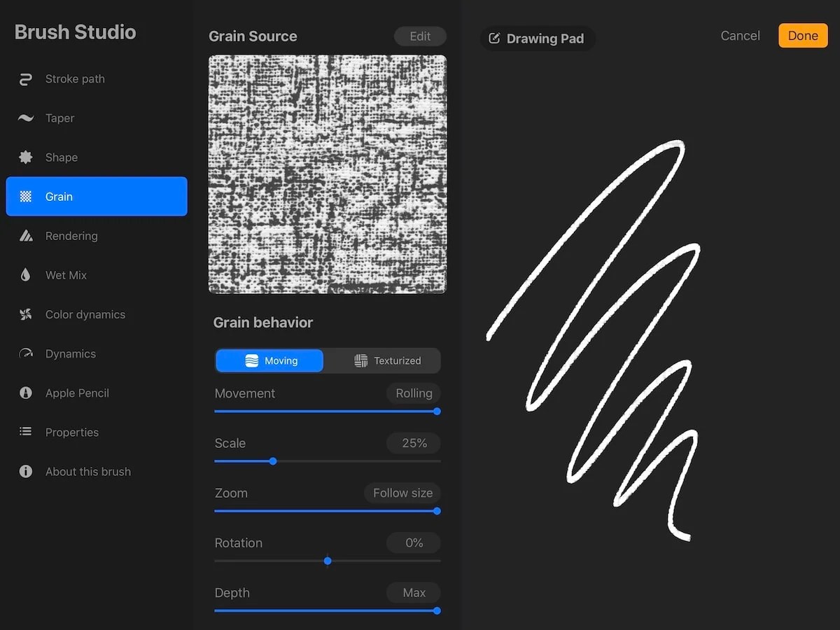The height and width of the screenshot is (630, 840).
Task: Open the Depth Max option
Action: [x=413, y=592]
